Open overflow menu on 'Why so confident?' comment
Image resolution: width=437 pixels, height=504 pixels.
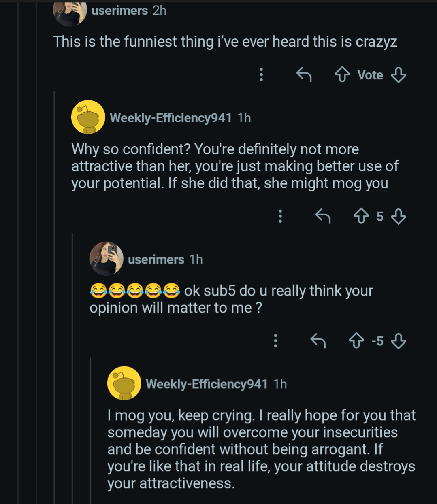click(x=280, y=217)
